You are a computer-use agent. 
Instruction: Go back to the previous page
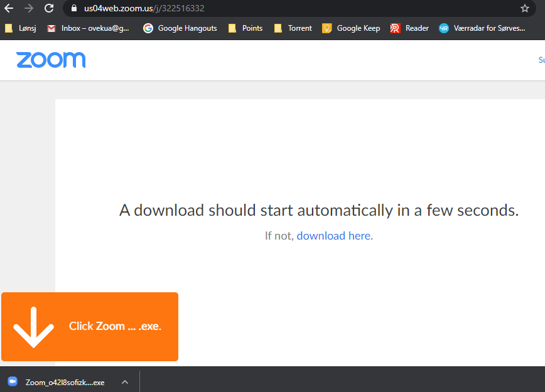9,8
